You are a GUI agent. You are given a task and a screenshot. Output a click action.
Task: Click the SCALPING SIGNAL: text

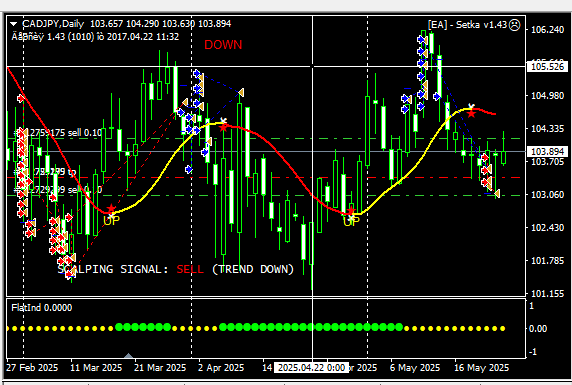tap(113, 269)
